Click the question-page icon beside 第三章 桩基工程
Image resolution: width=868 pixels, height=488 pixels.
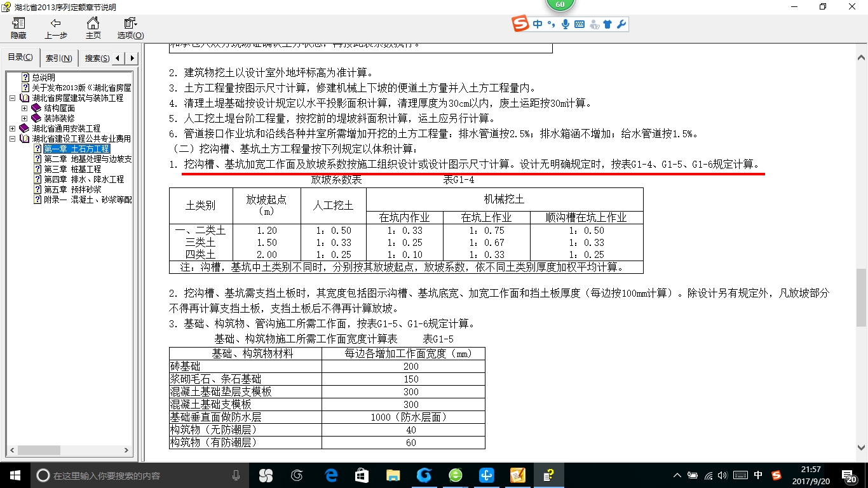(x=37, y=169)
